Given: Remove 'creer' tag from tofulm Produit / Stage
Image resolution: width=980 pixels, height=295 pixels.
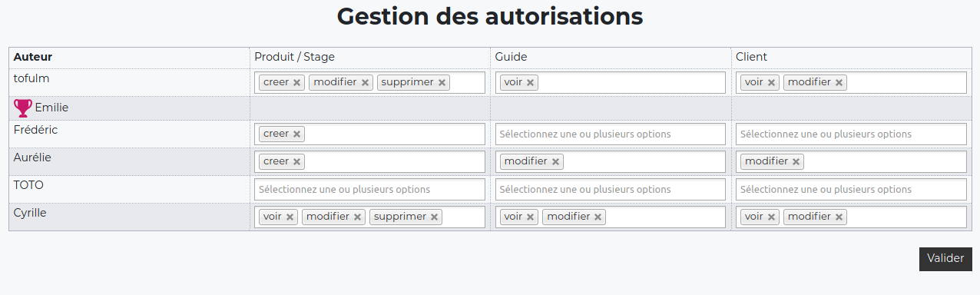Looking at the screenshot, I should pyautogui.click(x=296, y=83).
